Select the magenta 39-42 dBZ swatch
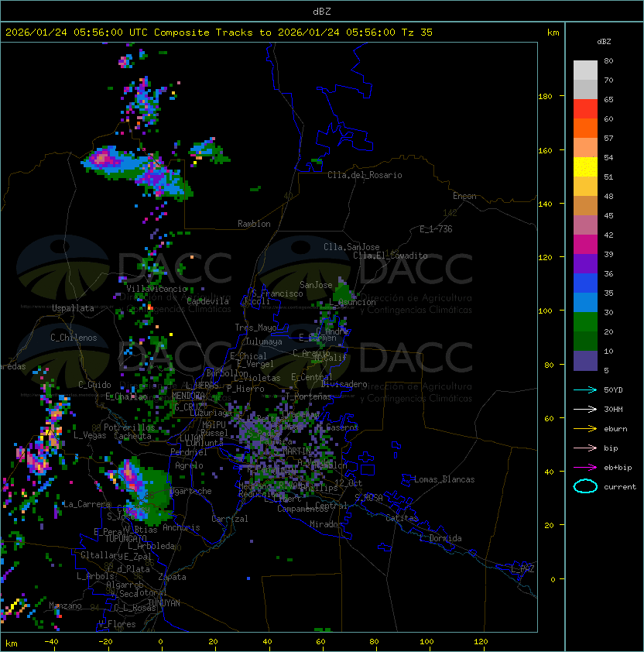The height and width of the screenshot is (652, 644). 585,245
